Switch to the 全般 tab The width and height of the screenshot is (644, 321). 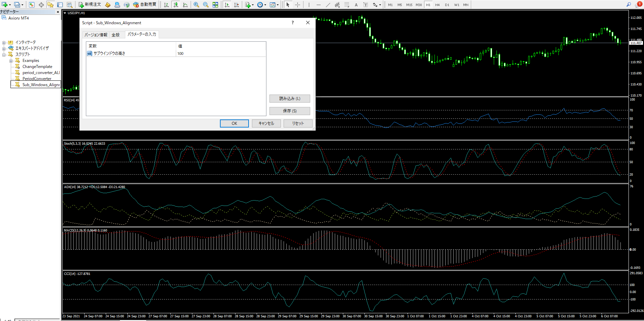point(116,35)
